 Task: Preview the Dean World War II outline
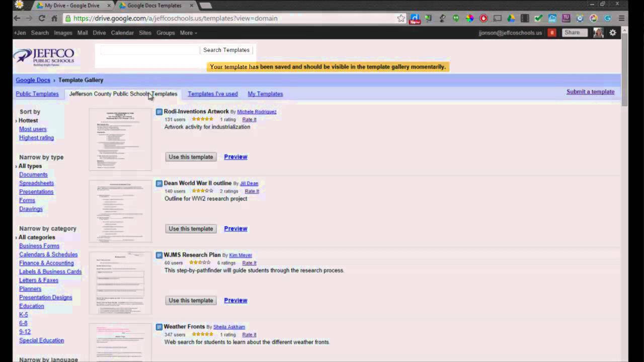point(235,228)
